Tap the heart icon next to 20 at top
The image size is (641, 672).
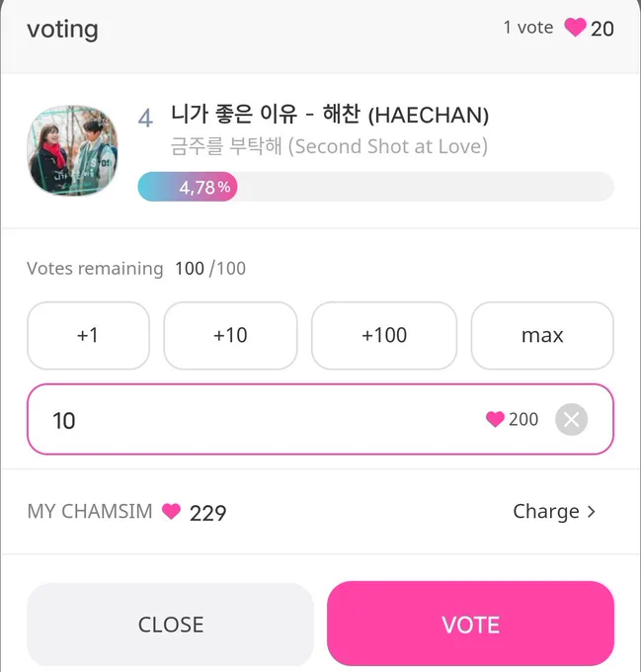click(x=575, y=28)
